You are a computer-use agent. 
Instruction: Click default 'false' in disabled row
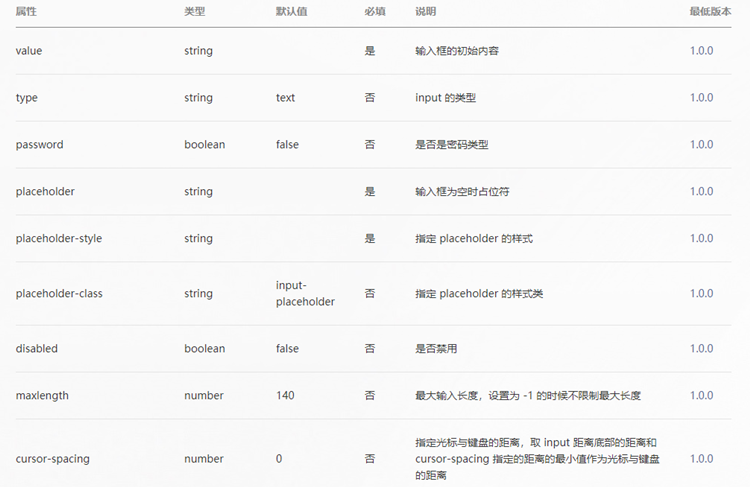[287, 348]
